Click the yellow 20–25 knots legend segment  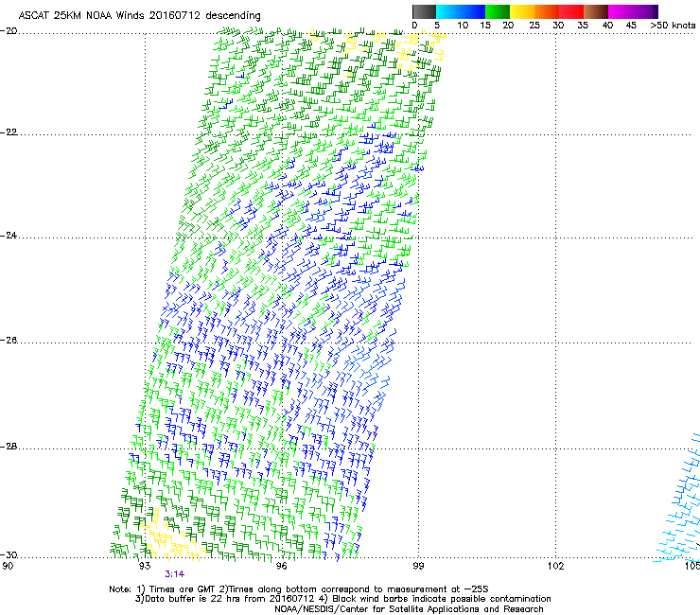click(x=522, y=11)
